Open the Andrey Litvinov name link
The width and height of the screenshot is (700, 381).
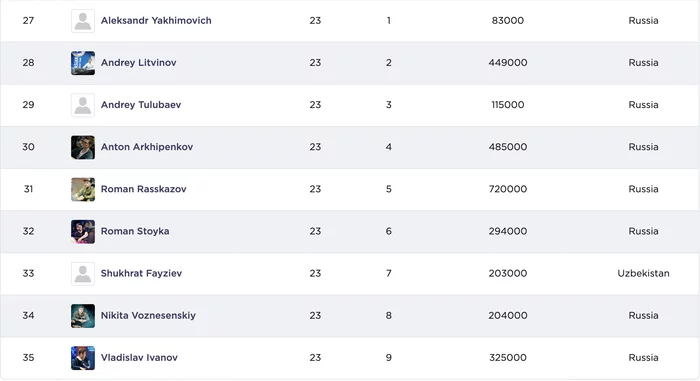(x=138, y=63)
